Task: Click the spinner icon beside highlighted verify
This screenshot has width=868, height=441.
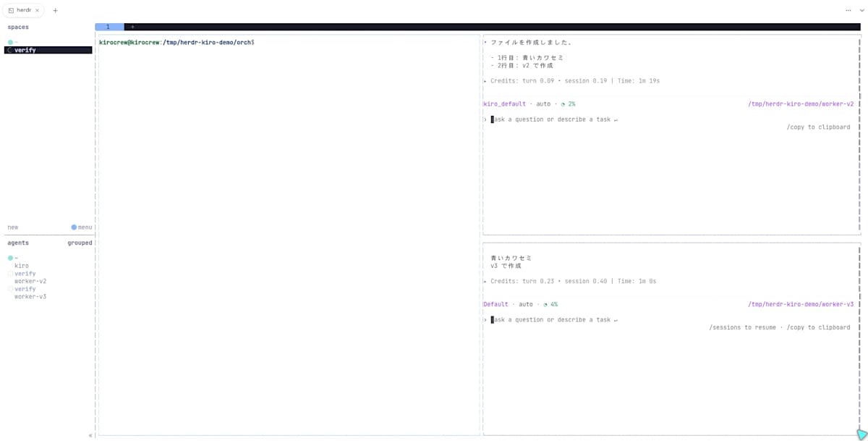Action: pyautogui.click(x=9, y=50)
